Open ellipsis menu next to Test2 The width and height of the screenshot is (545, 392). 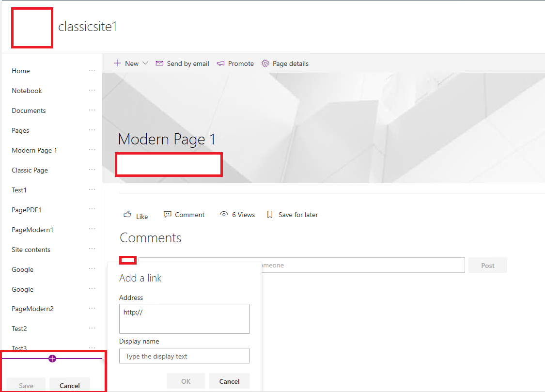pos(92,328)
